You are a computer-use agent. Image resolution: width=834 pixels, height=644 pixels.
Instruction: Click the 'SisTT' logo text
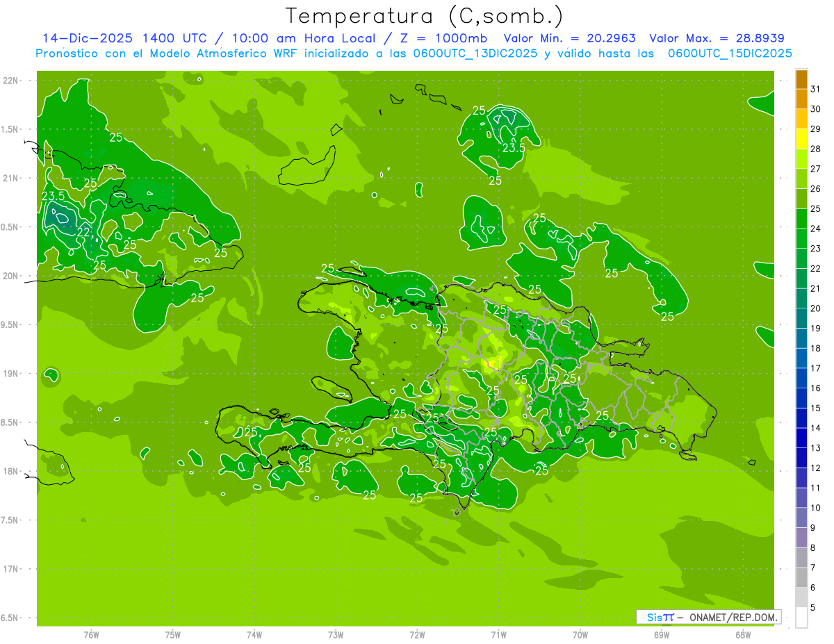coord(660,617)
